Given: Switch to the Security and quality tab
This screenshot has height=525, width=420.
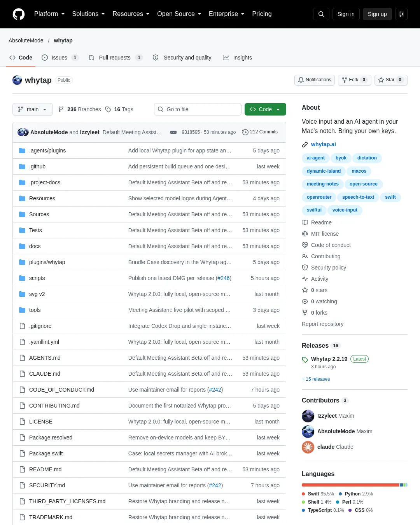Looking at the screenshot, I should [x=182, y=58].
